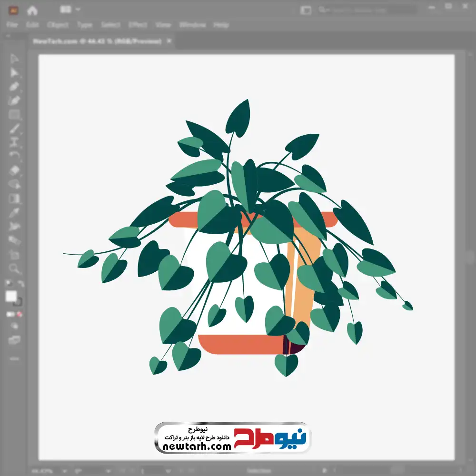Open the Effect menu
The width and height of the screenshot is (476, 476).
137,25
